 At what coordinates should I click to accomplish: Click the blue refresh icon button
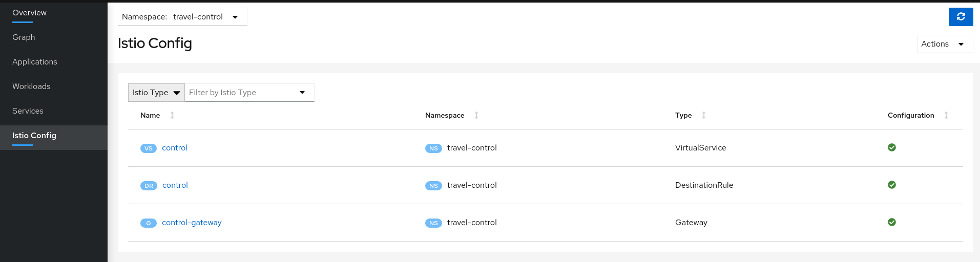tap(961, 17)
